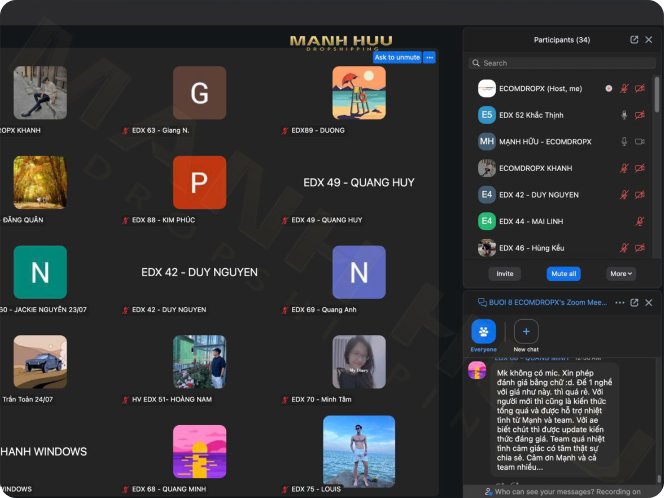This screenshot has height=498, width=664.
Task: Click the New chat plus icon
Action: tap(526, 332)
